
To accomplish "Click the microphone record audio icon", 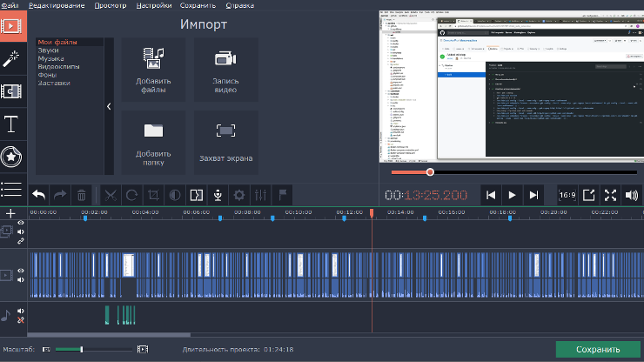I will click(x=218, y=195).
